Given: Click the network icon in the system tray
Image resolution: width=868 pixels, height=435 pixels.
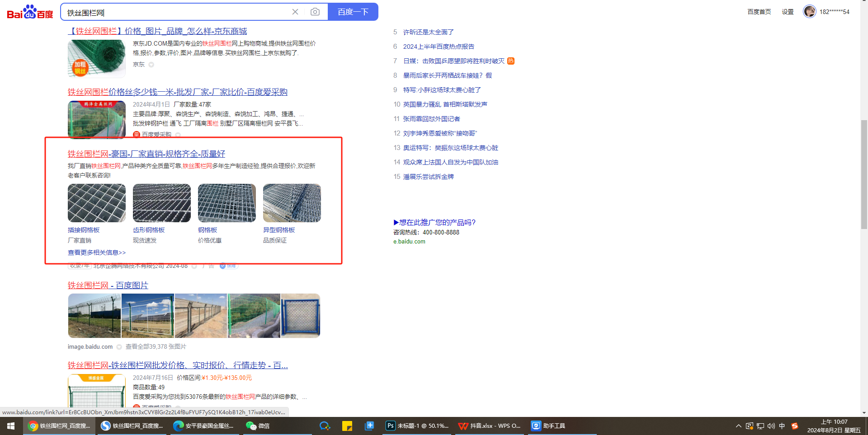Looking at the screenshot, I should pos(760,426).
